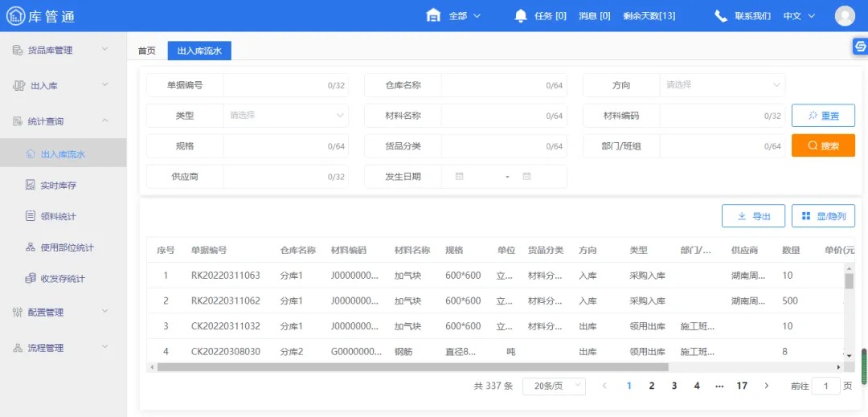Open the 收发存统计 sidebar item
Viewport: 868px width, 417px height.
click(x=63, y=279)
